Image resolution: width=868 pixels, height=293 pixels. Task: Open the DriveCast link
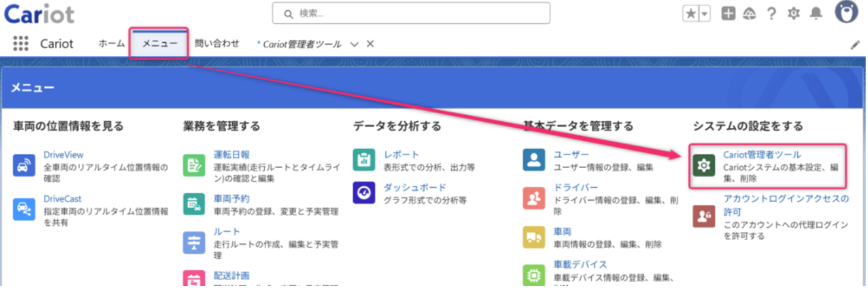point(62,199)
